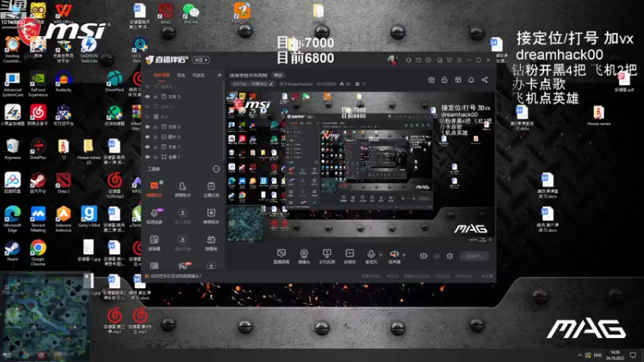Expand the speaker device dropdown arrow
The image size is (644, 362).
(404, 255)
